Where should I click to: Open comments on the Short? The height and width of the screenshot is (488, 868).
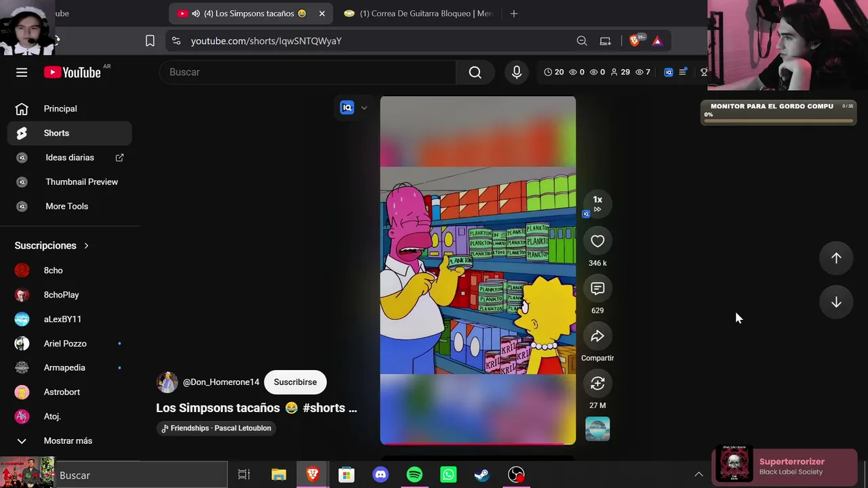point(597,289)
